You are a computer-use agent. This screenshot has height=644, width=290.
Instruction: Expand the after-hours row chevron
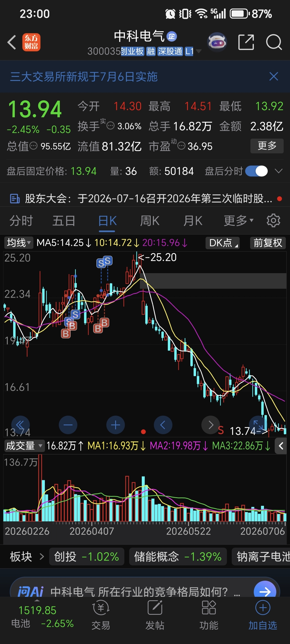pos(279,171)
